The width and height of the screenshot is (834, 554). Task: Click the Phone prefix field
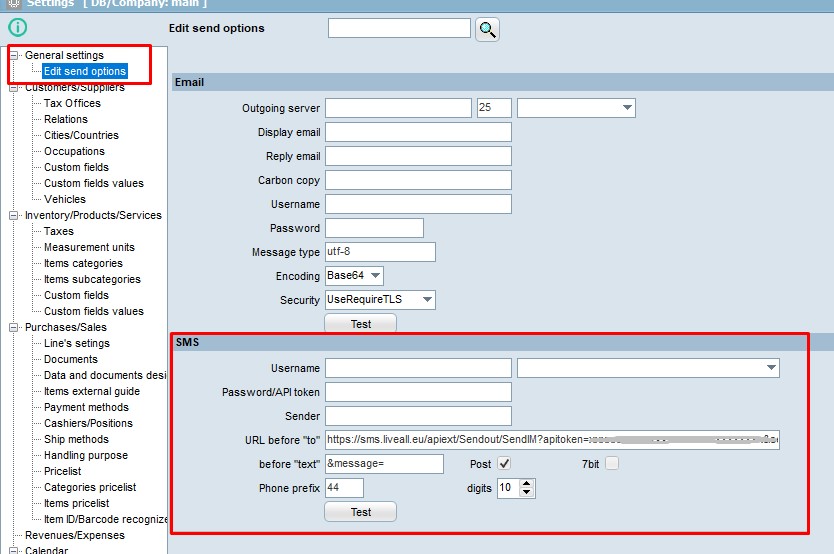pyautogui.click(x=344, y=488)
